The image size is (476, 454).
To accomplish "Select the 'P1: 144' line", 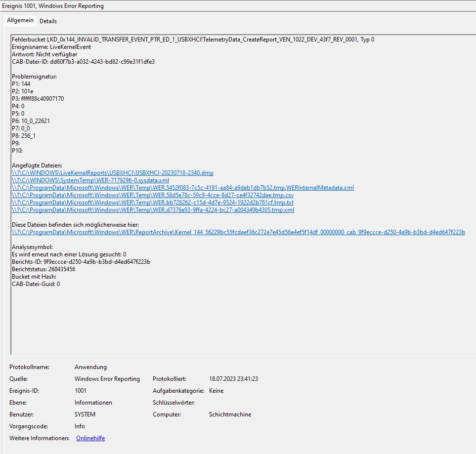I will click(x=21, y=84).
